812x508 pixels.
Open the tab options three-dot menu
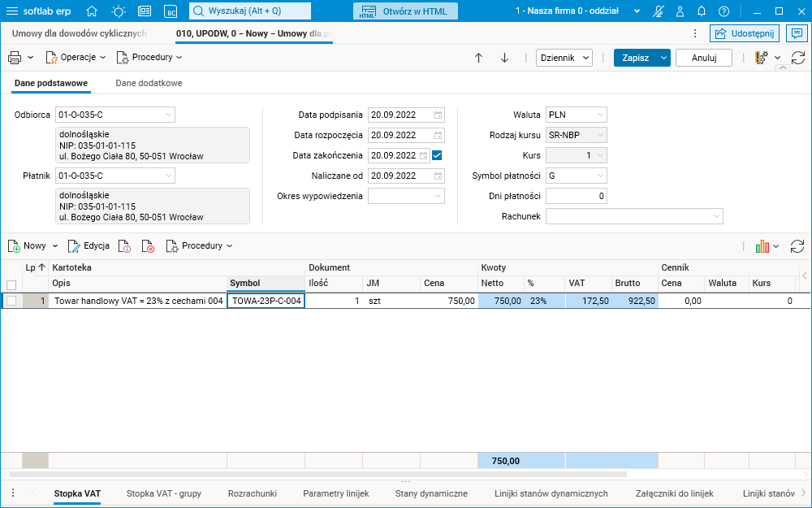point(695,33)
